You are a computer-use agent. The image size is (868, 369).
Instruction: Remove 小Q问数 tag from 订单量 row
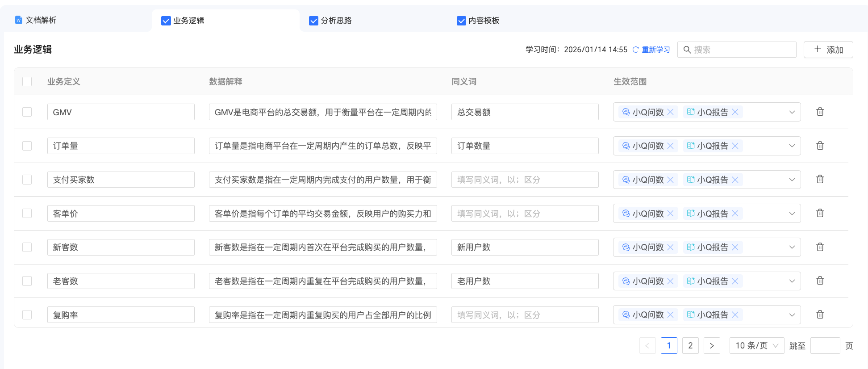click(670, 146)
